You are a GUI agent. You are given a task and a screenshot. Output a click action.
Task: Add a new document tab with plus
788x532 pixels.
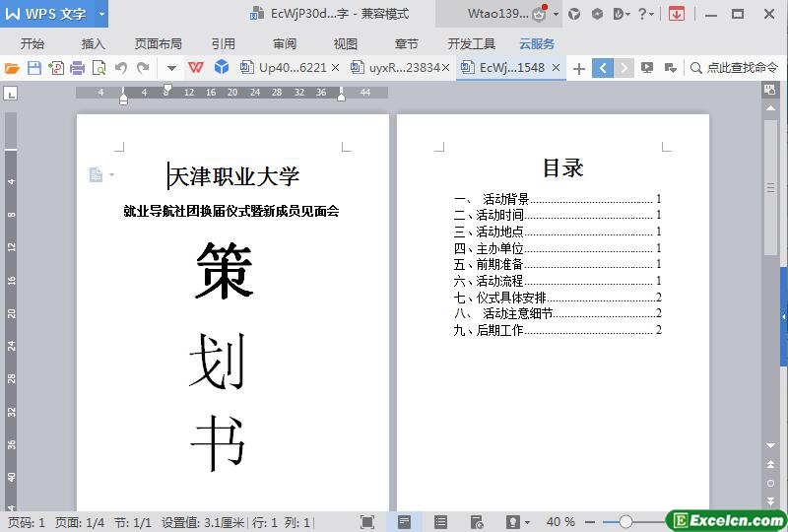[x=579, y=68]
